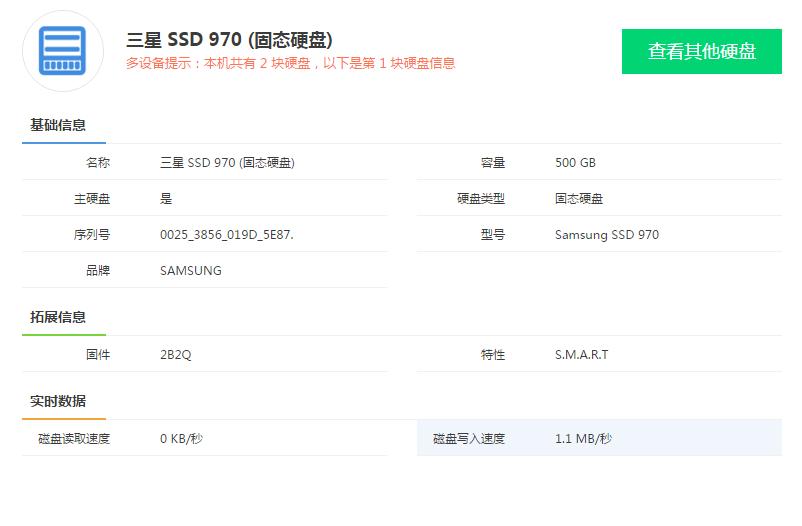Click the 磁盘写入速度 label
The height and width of the screenshot is (526, 802).
coord(469,439)
